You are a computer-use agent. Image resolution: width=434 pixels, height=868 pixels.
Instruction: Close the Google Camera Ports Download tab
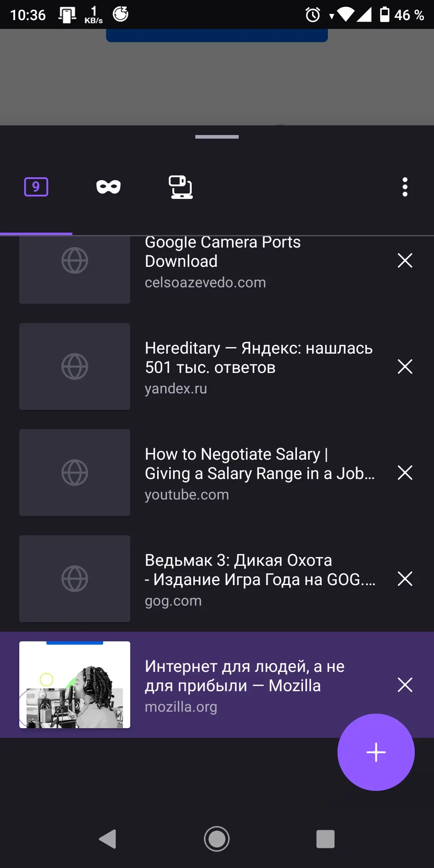[405, 260]
